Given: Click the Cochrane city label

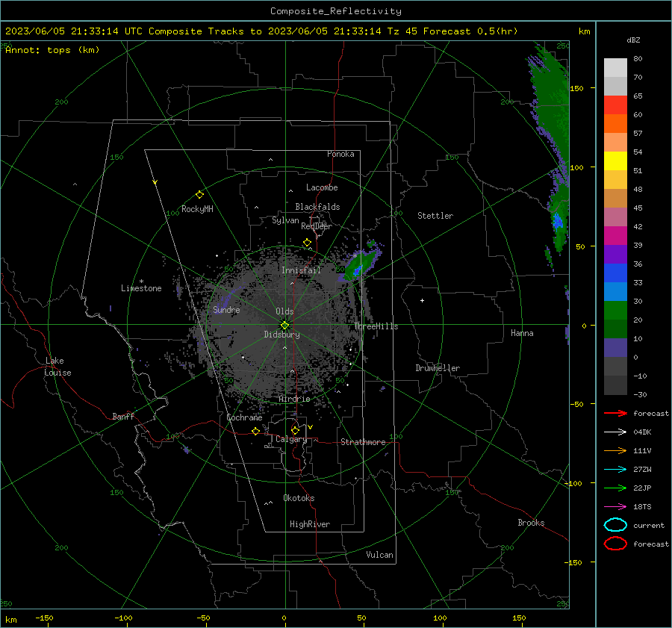Looking at the screenshot, I should click(244, 417).
